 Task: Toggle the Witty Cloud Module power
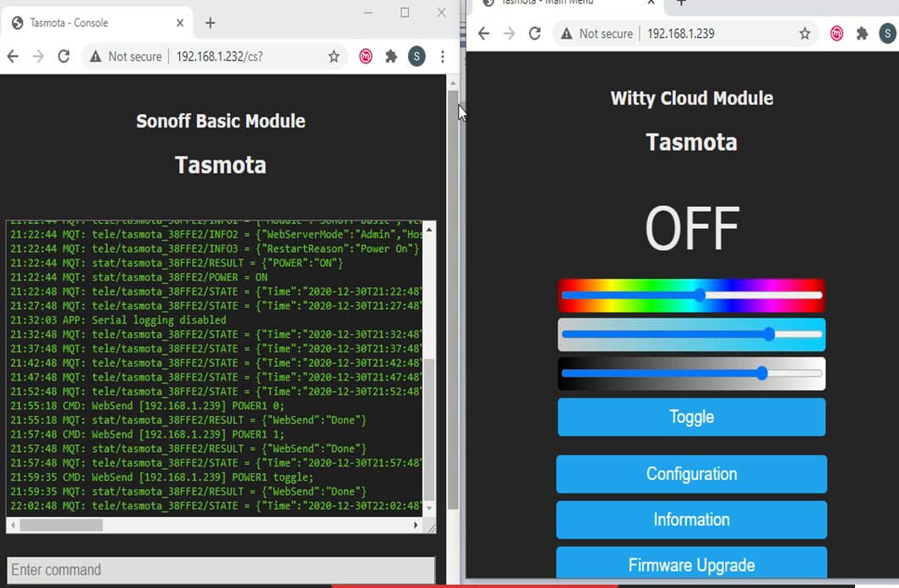691,416
